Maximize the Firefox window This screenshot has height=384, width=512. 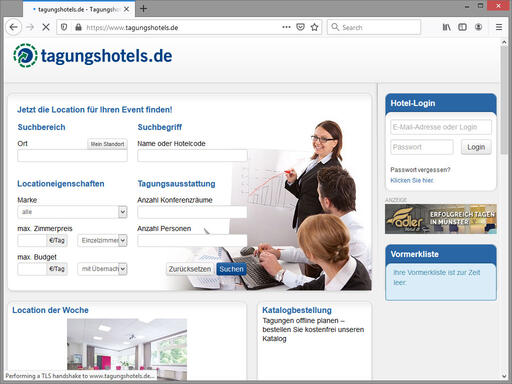point(480,6)
